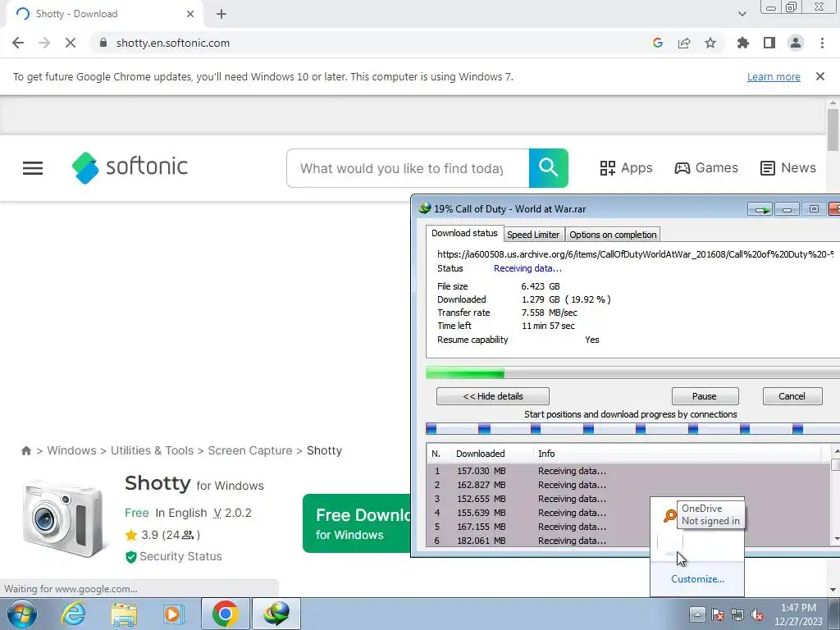Viewport: 840px width, 630px height.
Task: Open Chrome extensions puzzle icon
Action: [743, 43]
